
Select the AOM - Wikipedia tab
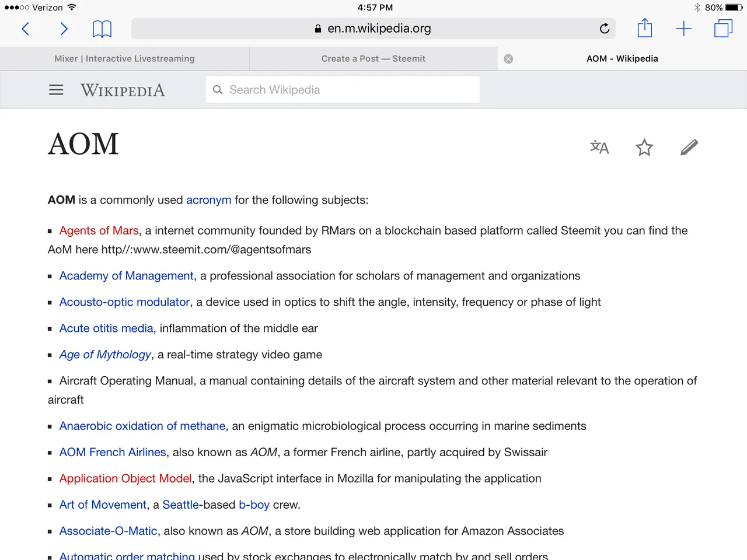[x=622, y=59]
